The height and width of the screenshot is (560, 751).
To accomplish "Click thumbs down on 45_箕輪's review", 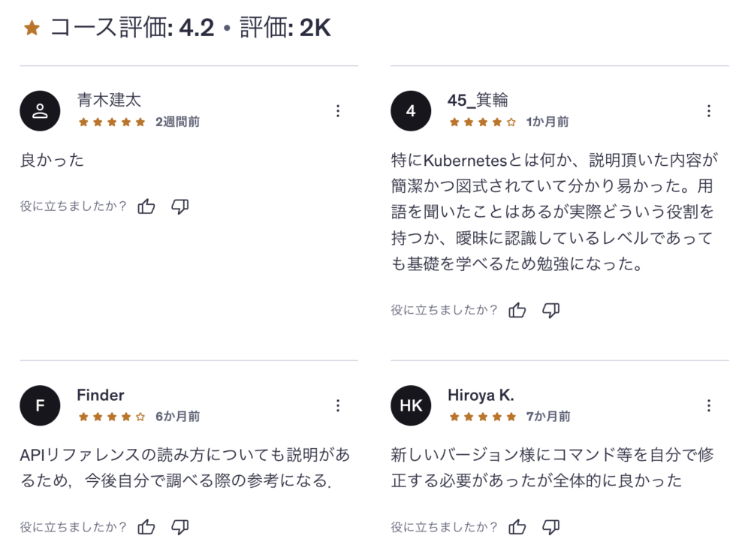I will click(x=550, y=310).
